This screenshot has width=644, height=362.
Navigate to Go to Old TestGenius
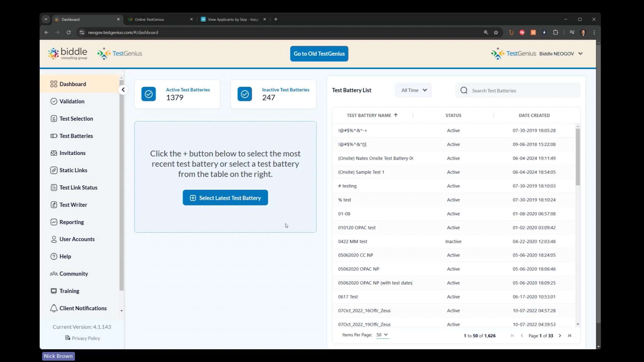tap(319, 54)
